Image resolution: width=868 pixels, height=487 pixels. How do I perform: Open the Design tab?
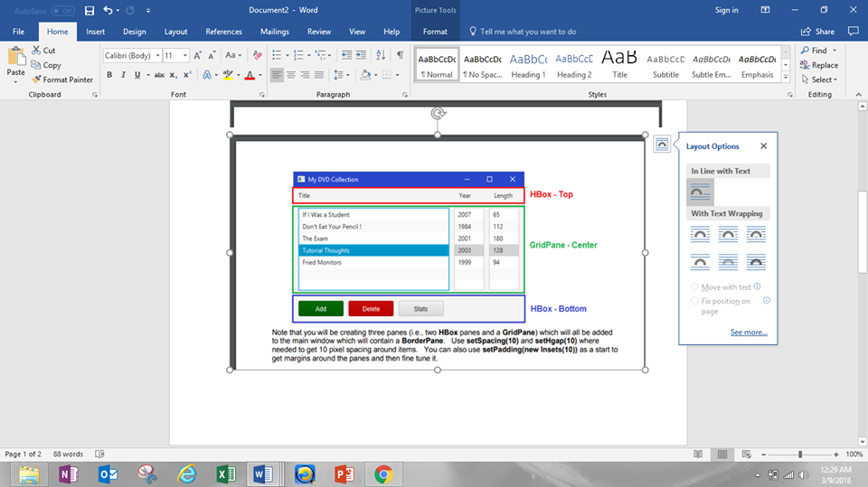pyautogui.click(x=135, y=32)
